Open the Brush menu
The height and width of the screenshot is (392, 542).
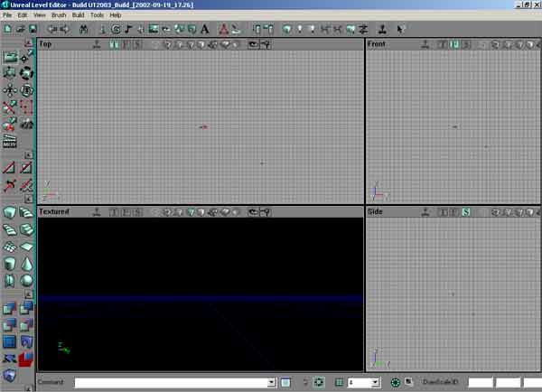click(x=59, y=15)
